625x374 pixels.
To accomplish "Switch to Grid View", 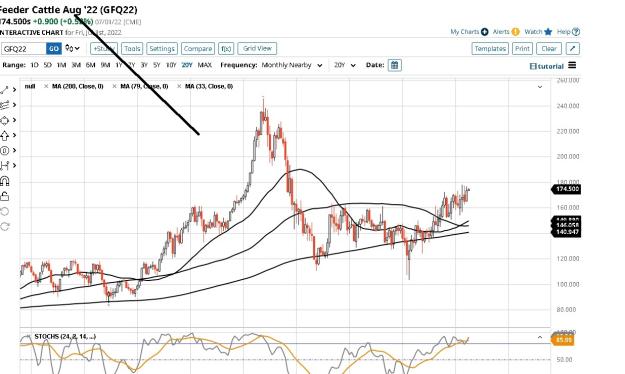I will pyautogui.click(x=257, y=49).
